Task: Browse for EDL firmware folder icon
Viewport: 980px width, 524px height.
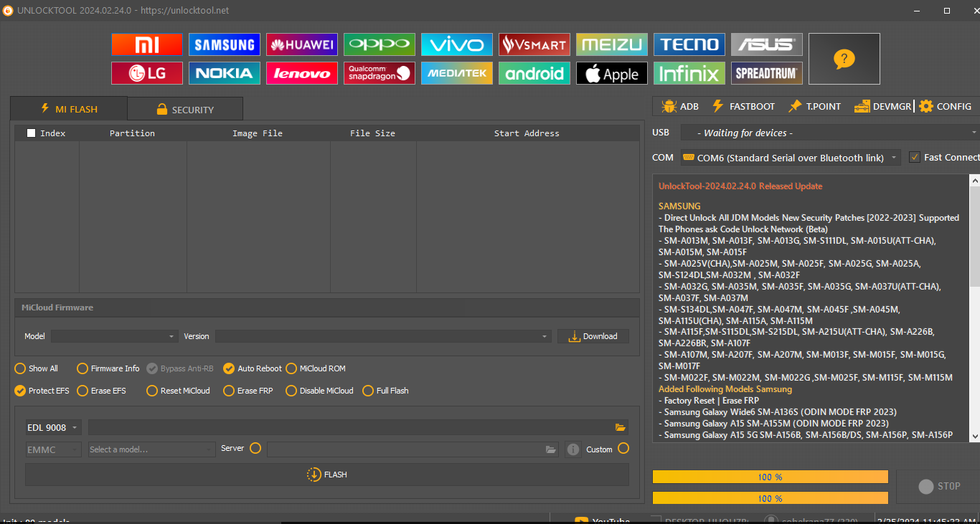Action: [621, 427]
